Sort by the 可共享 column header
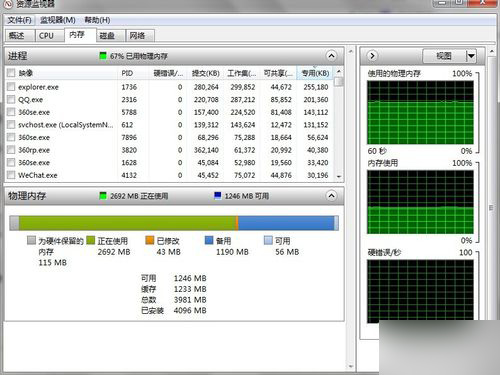 pyautogui.click(x=278, y=73)
